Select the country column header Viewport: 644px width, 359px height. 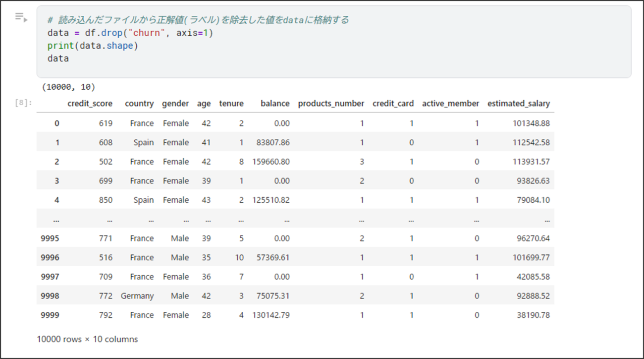139,104
